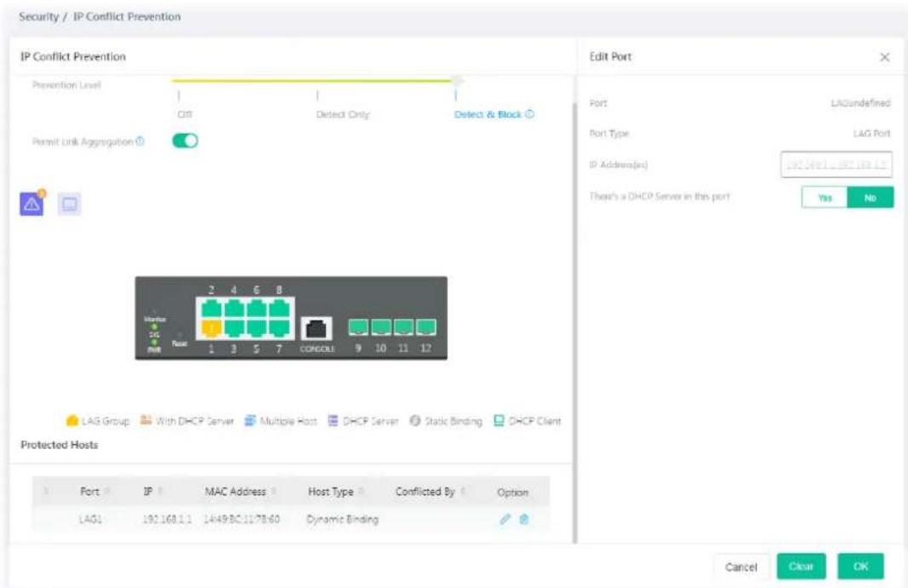
Task: Select switch port 3
Action: (234, 328)
